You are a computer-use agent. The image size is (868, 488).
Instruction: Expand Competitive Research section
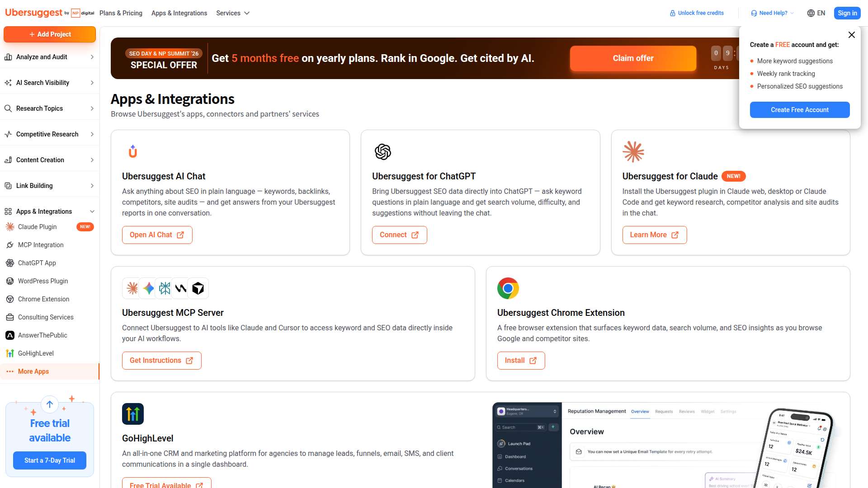click(50, 134)
